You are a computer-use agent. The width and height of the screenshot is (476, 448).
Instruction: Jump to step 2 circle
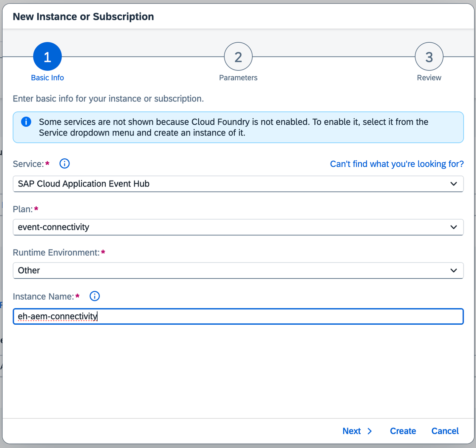(x=238, y=57)
